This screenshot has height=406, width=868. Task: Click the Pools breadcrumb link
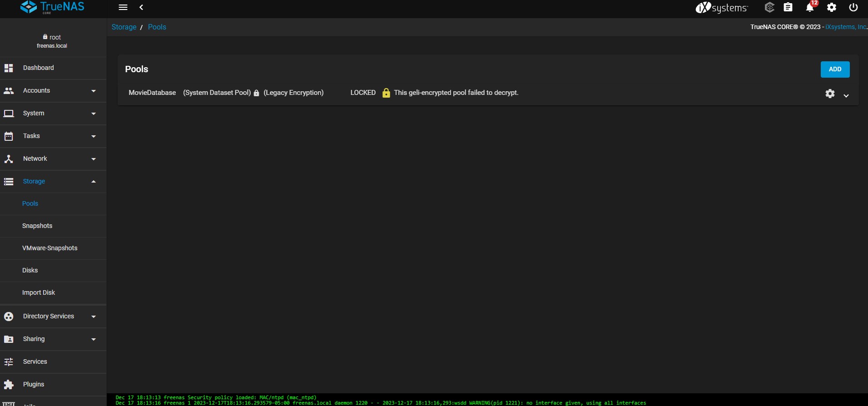pyautogui.click(x=157, y=27)
